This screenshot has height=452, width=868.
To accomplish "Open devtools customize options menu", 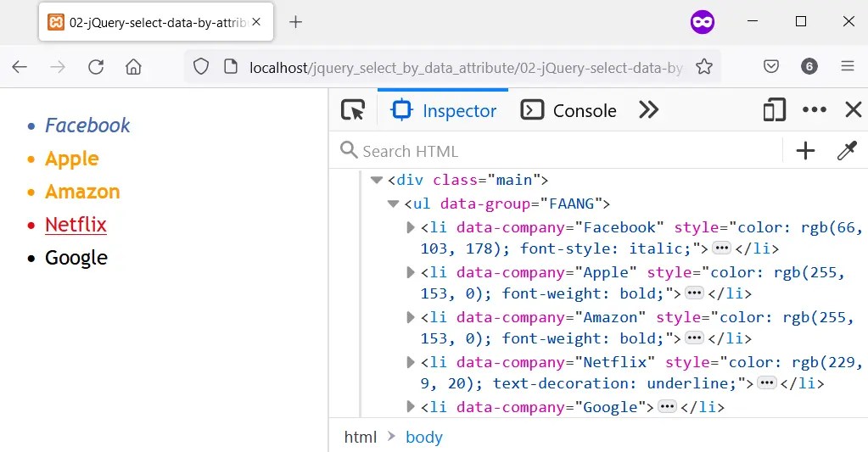I will click(815, 109).
